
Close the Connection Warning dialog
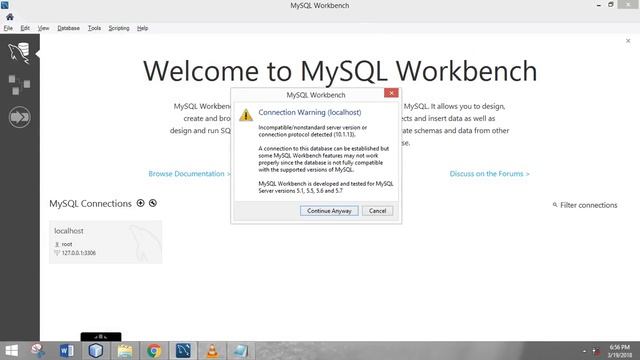coord(391,93)
